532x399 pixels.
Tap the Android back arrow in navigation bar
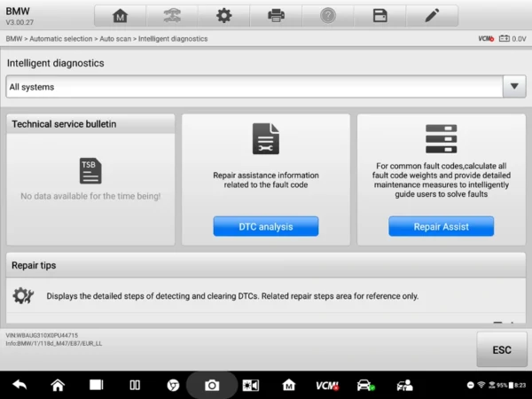point(20,386)
